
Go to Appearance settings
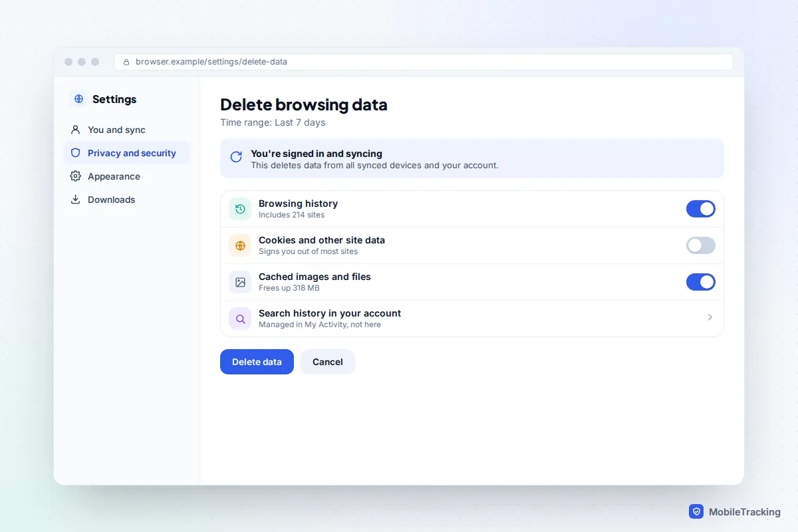coord(127,176)
